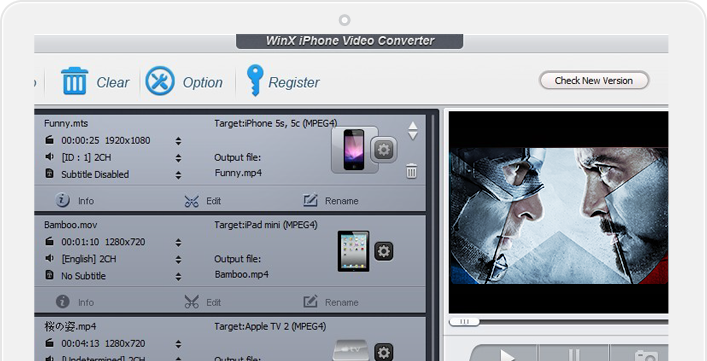Click the iPhone target device thumbnail
The height and width of the screenshot is (361, 707).
(x=354, y=150)
